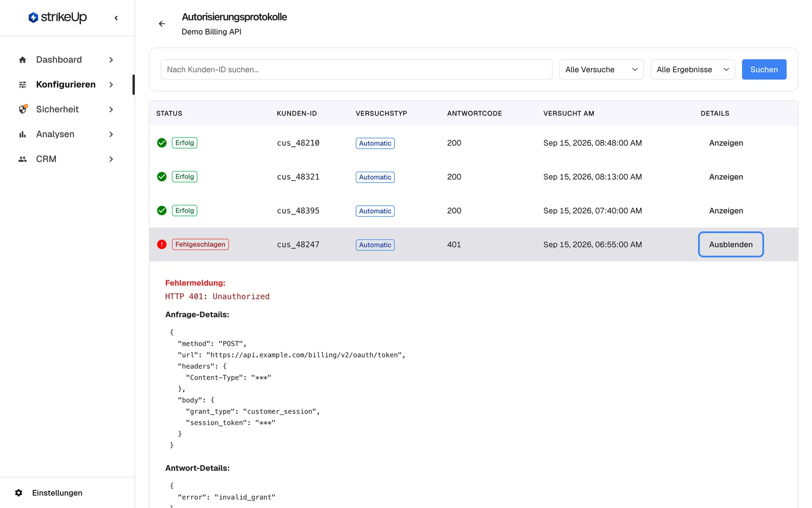Image resolution: width=812 pixels, height=508 pixels.
Task: Select customer ID cus_48247
Action: (298, 245)
